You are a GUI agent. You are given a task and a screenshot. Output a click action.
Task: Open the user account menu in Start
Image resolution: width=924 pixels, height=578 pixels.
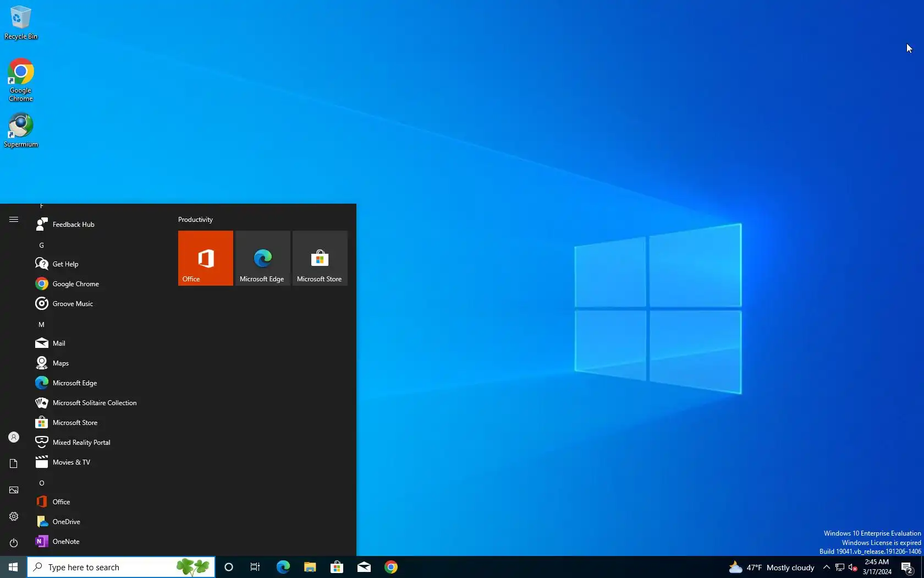tap(14, 437)
